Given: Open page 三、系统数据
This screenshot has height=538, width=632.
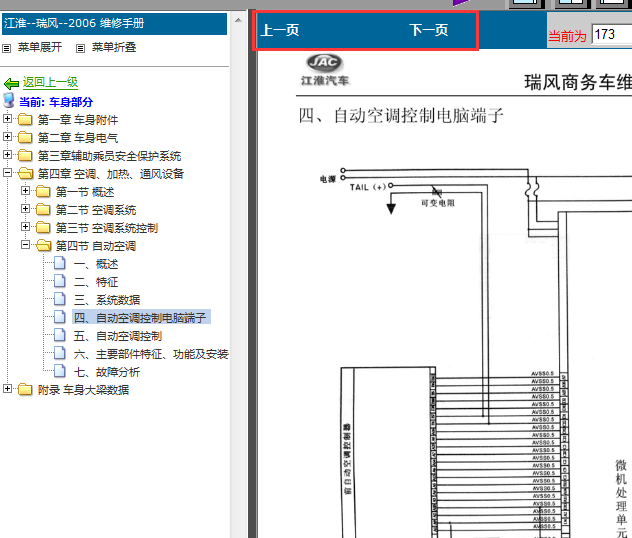Looking at the screenshot, I should click(107, 300).
